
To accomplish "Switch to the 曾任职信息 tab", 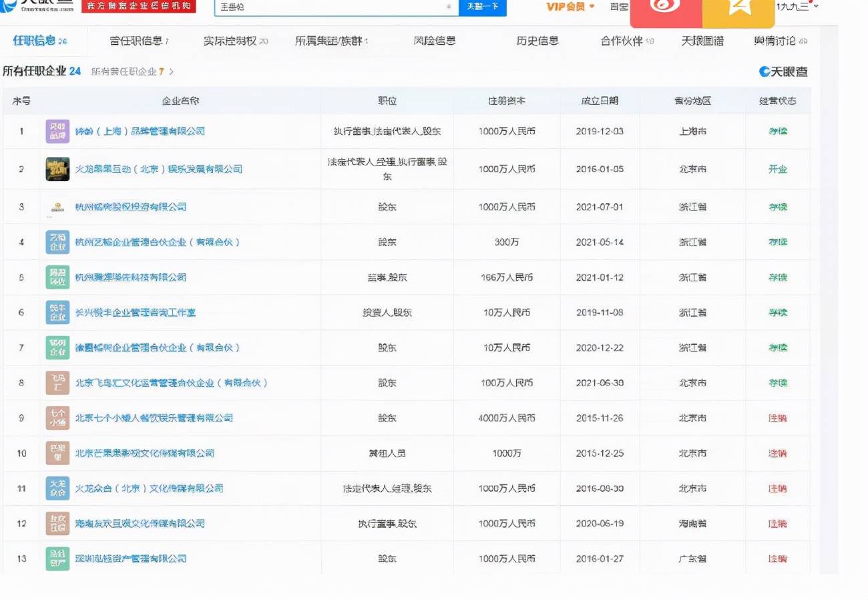I will (139, 41).
